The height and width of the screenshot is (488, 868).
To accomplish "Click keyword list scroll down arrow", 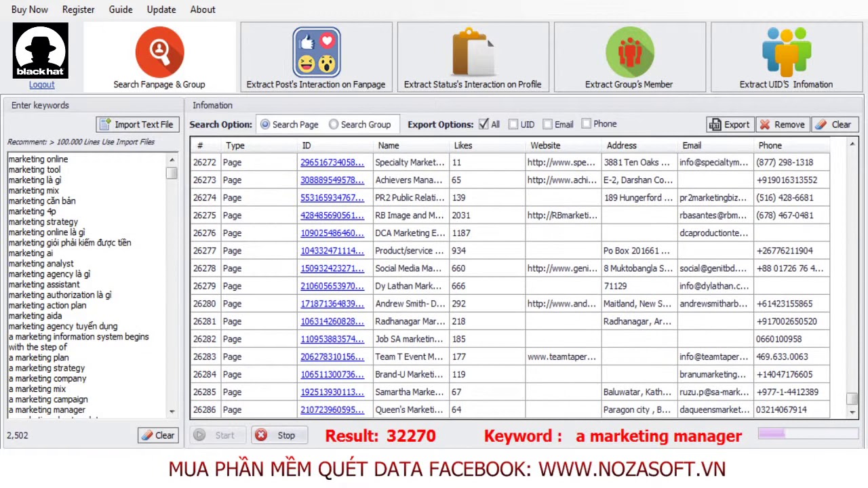I will point(172,411).
